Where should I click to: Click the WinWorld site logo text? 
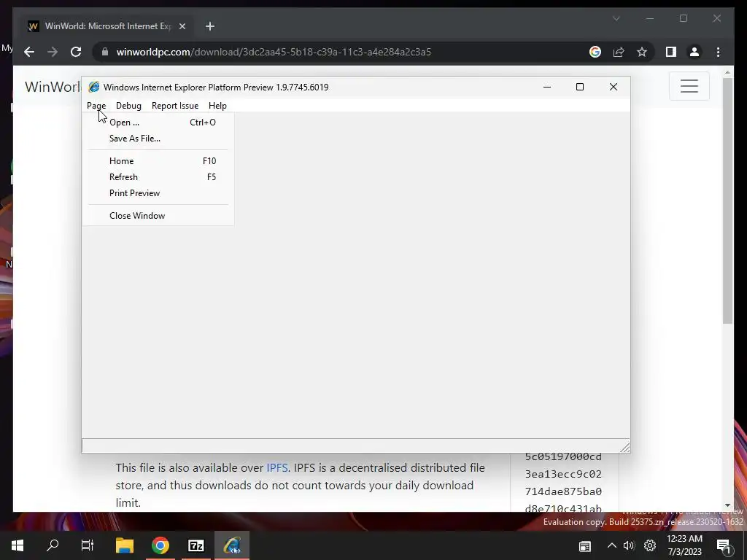[53, 87]
